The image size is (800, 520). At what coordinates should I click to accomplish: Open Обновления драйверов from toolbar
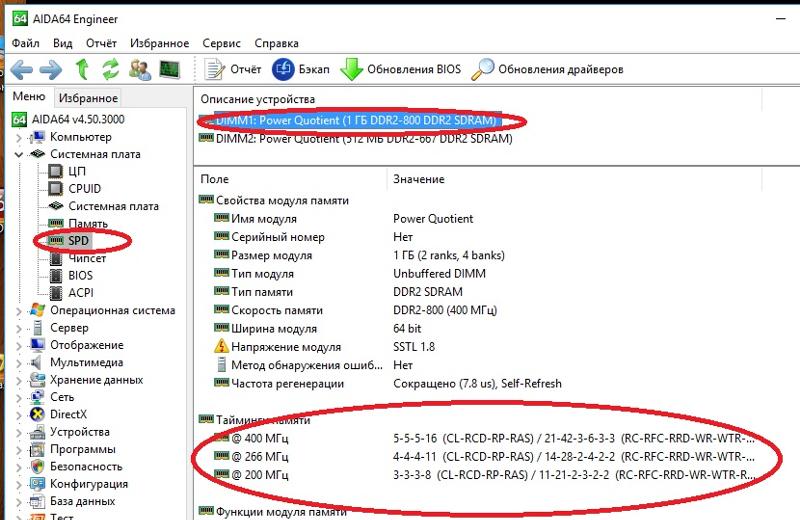point(547,69)
